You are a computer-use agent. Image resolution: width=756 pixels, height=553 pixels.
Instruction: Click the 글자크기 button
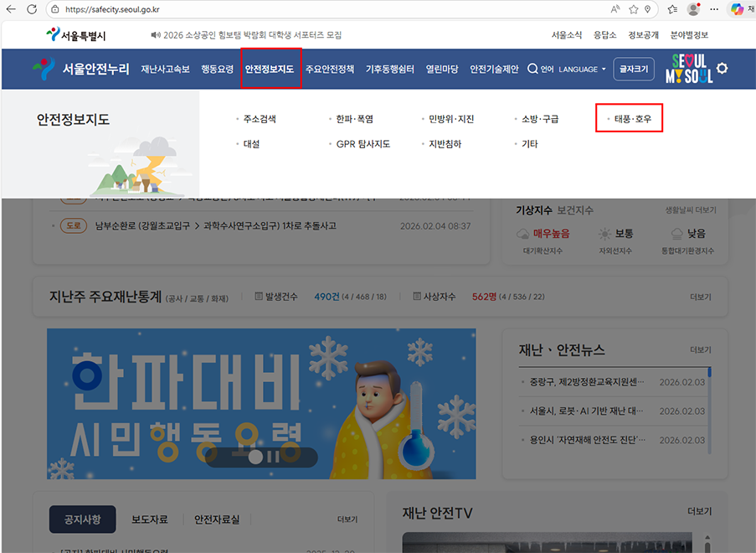[634, 69]
